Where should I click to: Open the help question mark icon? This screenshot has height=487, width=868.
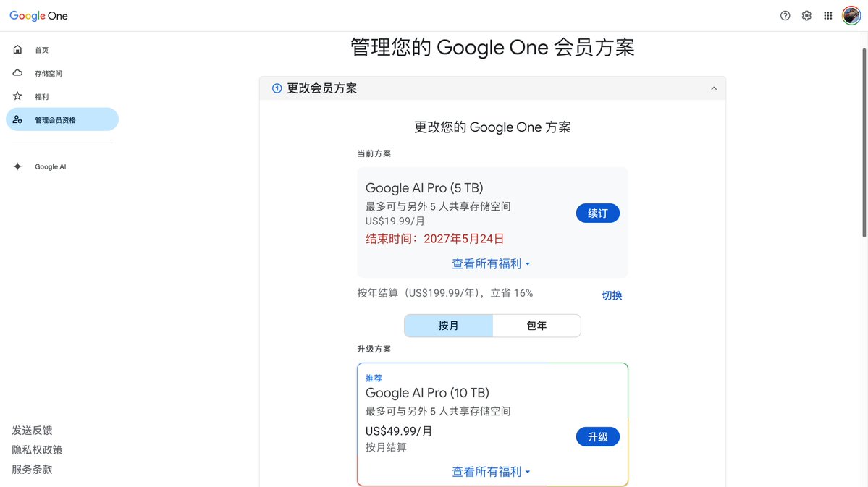pyautogui.click(x=785, y=15)
